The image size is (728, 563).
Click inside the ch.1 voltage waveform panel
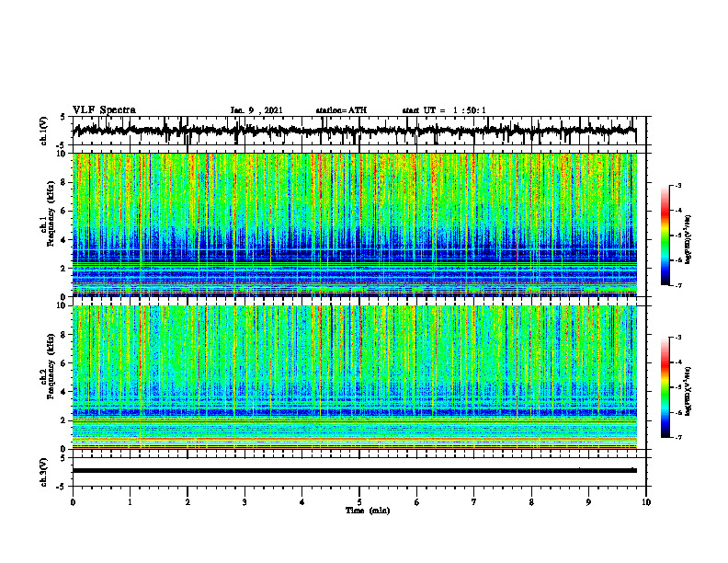click(359, 131)
